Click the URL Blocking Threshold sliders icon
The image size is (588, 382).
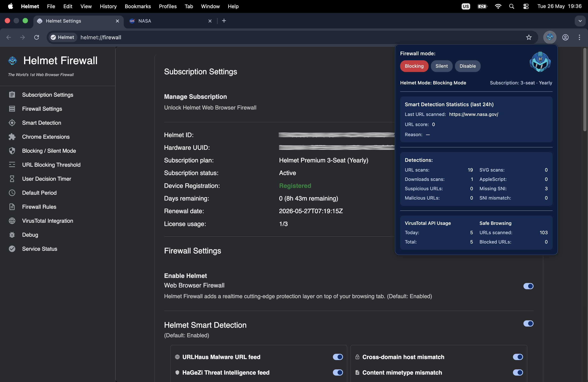pos(12,165)
